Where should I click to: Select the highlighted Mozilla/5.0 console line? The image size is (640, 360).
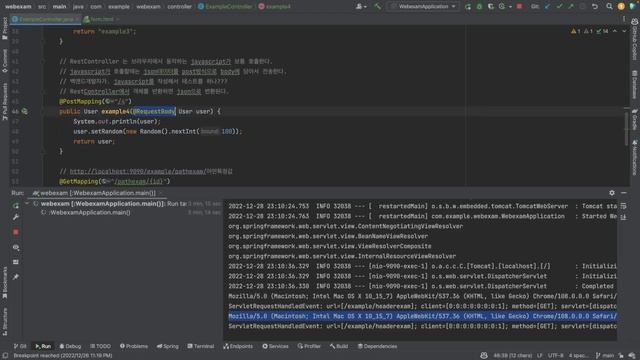coord(422,316)
